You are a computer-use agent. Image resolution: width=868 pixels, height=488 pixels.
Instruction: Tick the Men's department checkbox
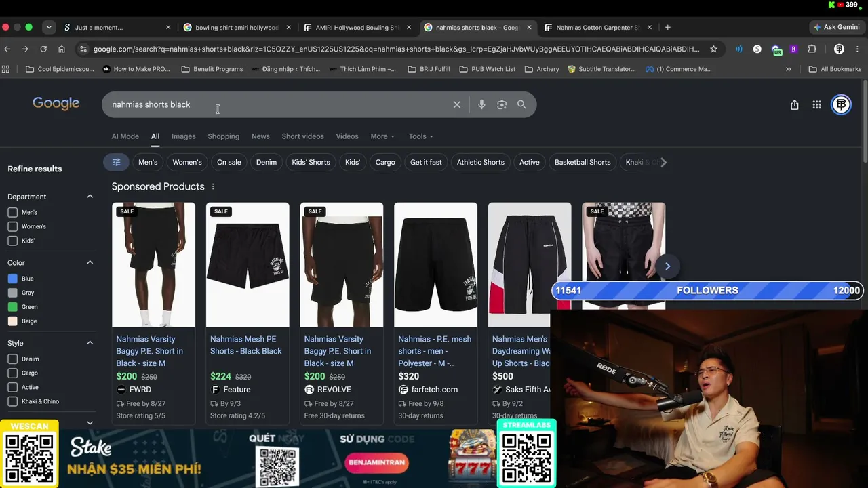coord(12,212)
